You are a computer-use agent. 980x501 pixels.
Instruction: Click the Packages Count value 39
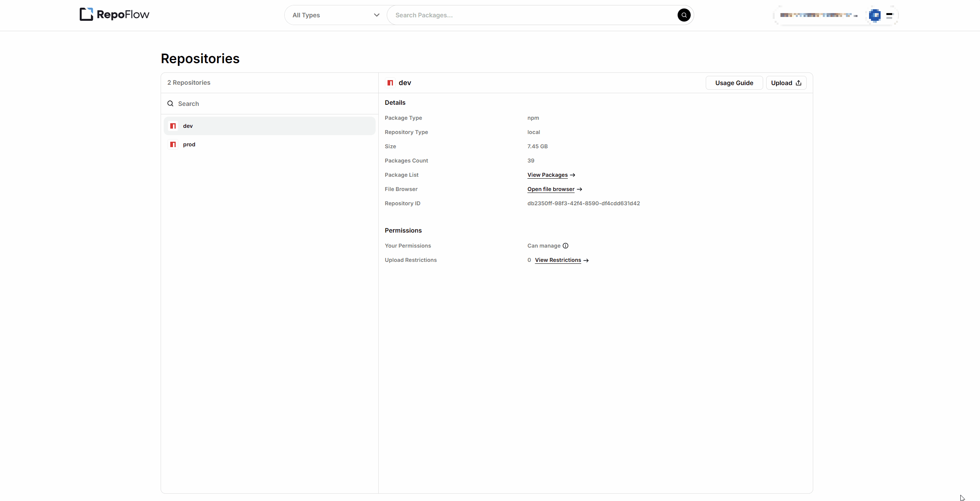(530, 161)
